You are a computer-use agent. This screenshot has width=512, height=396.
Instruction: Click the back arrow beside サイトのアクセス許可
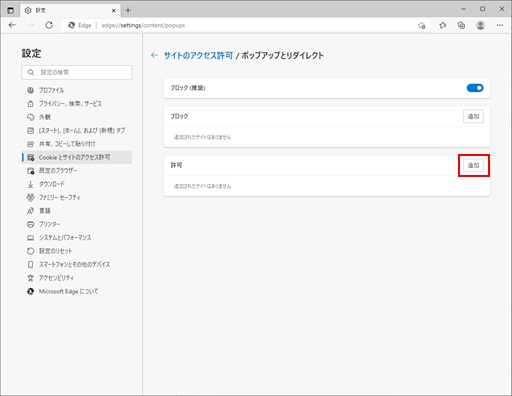[154, 55]
